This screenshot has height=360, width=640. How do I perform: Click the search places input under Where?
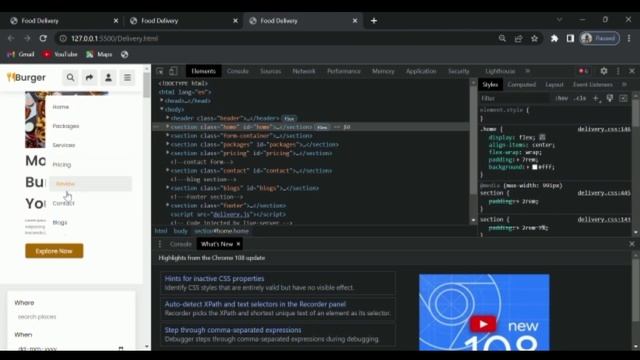tap(71, 317)
